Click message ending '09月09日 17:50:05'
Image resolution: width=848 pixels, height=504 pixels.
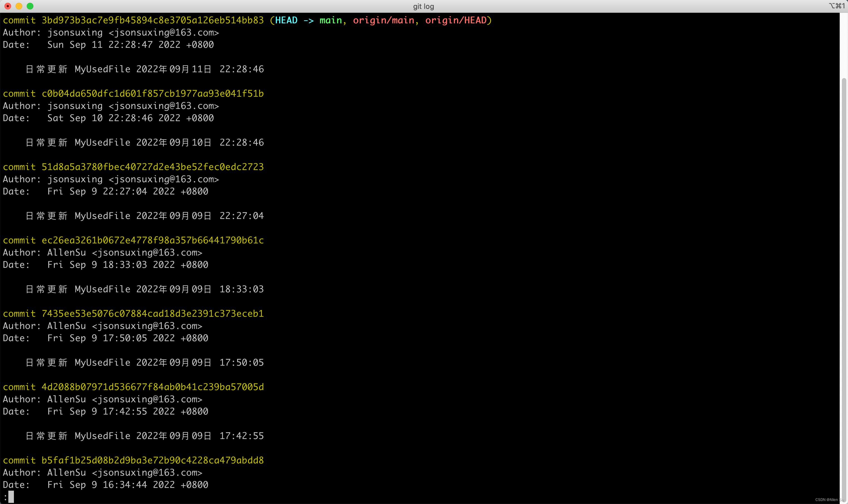point(145,363)
